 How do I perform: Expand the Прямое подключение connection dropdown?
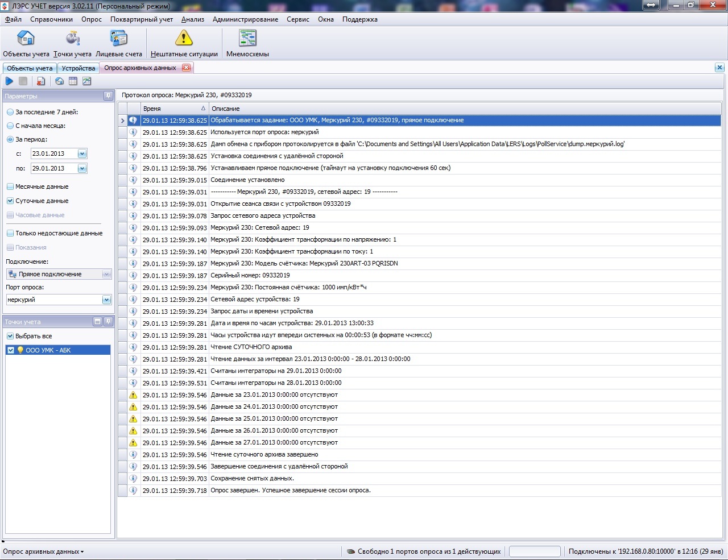[106, 274]
